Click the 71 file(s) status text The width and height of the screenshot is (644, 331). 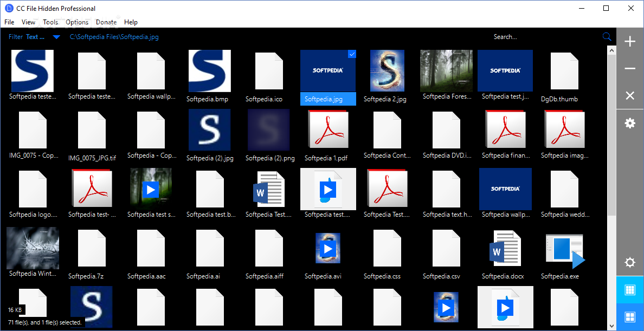[45, 322]
